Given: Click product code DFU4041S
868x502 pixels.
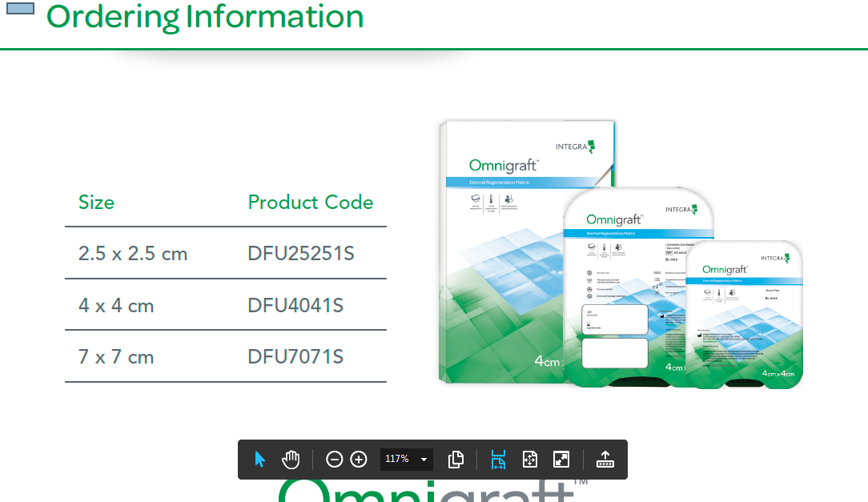Looking at the screenshot, I should 295,305.
